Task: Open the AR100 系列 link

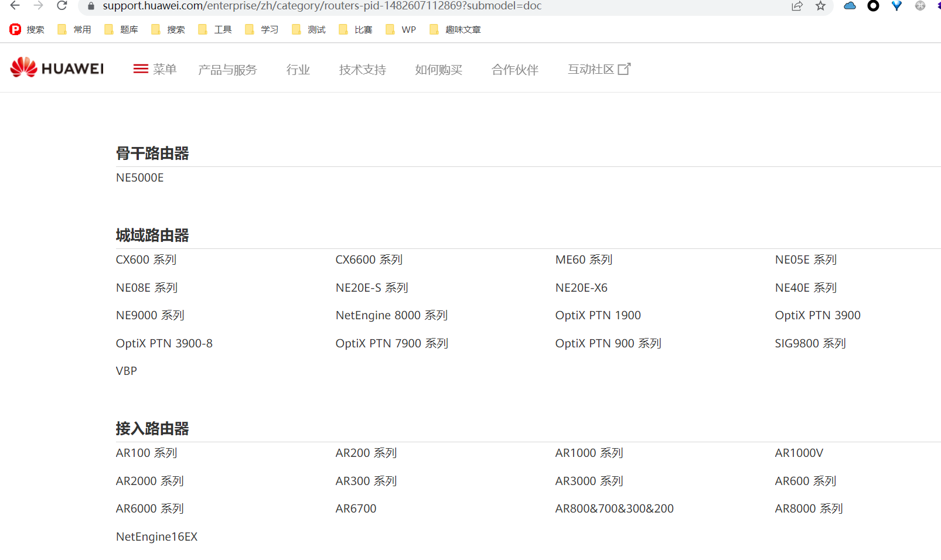Action: click(146, 453)
